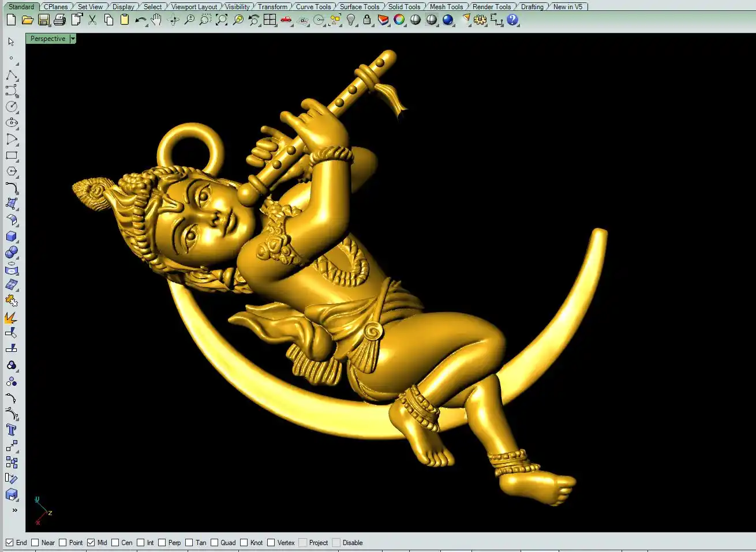Click the Perspective viewport title label
Viewport: 756px width, 552px height.
click(47, 39)
